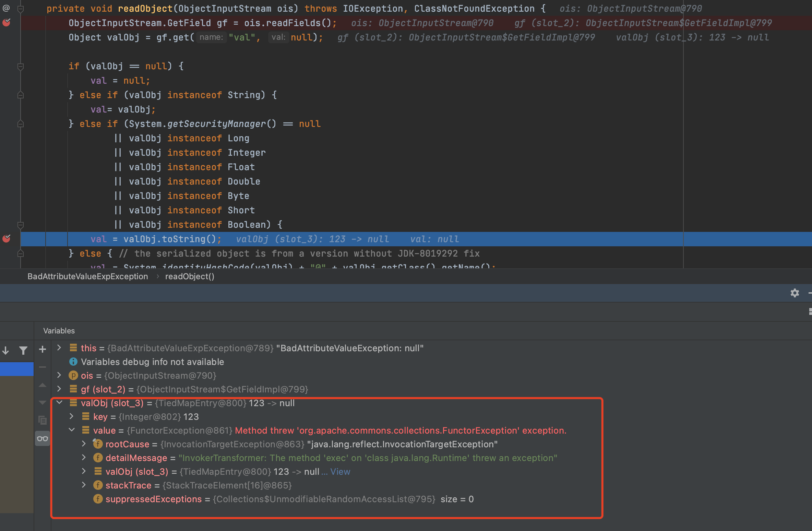Click the copy watch icon
812x531 pixels.
click(43, 420)
